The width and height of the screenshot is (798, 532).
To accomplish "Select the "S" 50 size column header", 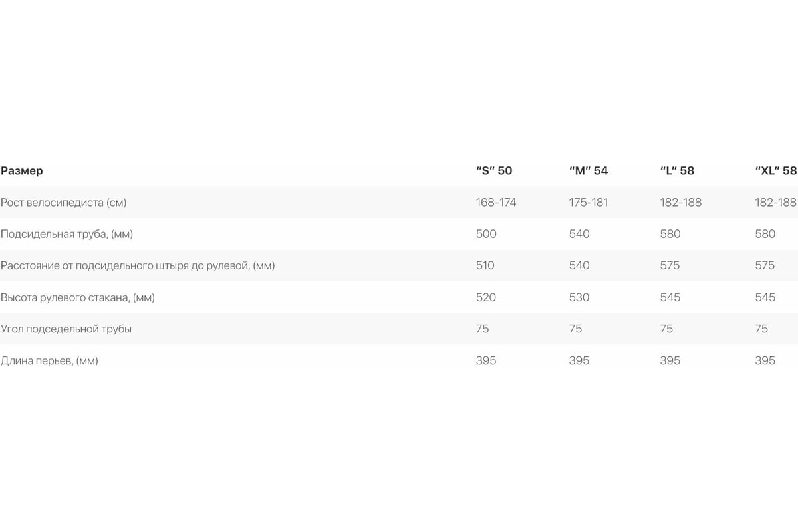I will [494, 171].
